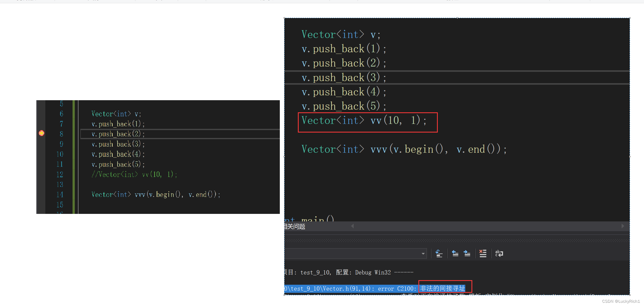Image resolution: width=644 pixels, height=306 pixels.
Task: Go to the next output message
Action: [x=467, y=253]
